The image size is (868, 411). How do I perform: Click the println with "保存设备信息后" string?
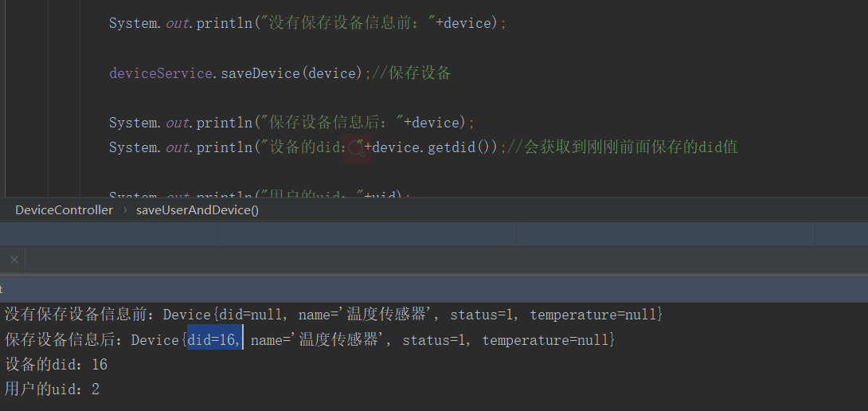click(291, 123)
